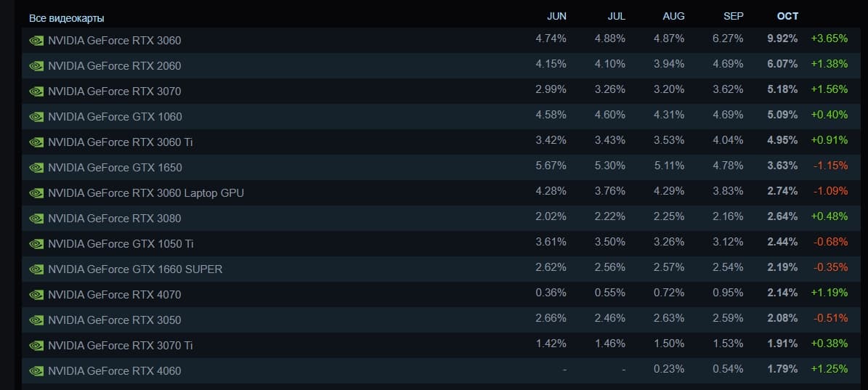This screenshot has height=390, width=868.
Task: Open NVIDIA GeForce RTX 3060 Ti entry
Action: coord(120,142)
